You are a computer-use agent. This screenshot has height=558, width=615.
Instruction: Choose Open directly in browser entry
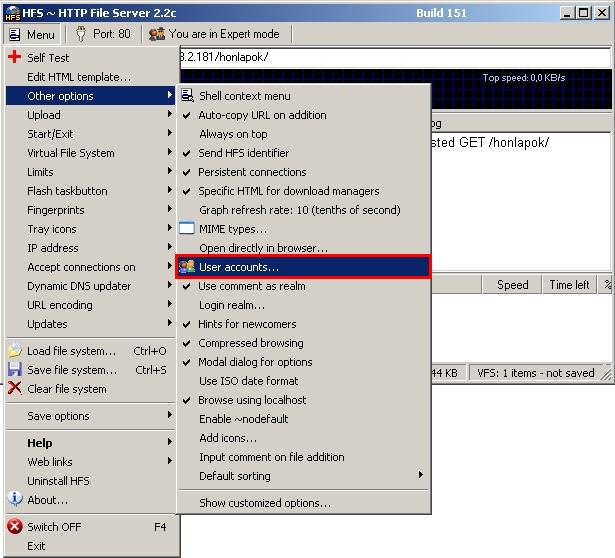(303, 248)
